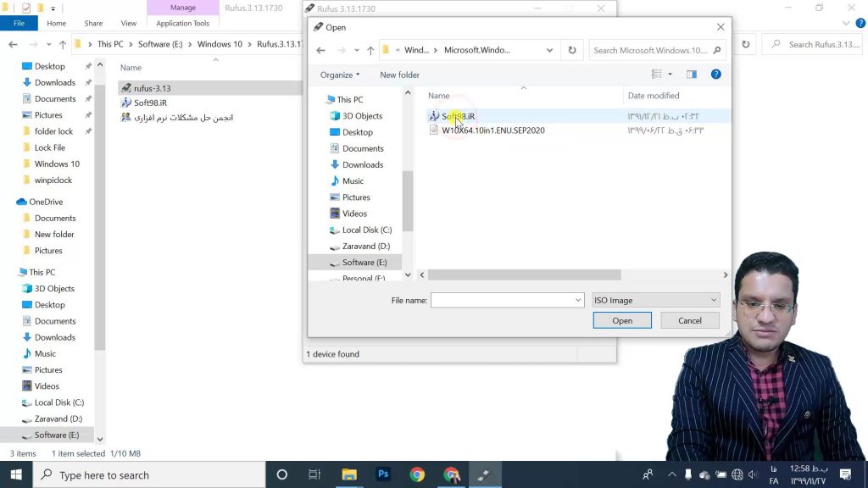868x488 pixels.
Task: Expand the address path history dropdown
Action: [x=549, y=50]
